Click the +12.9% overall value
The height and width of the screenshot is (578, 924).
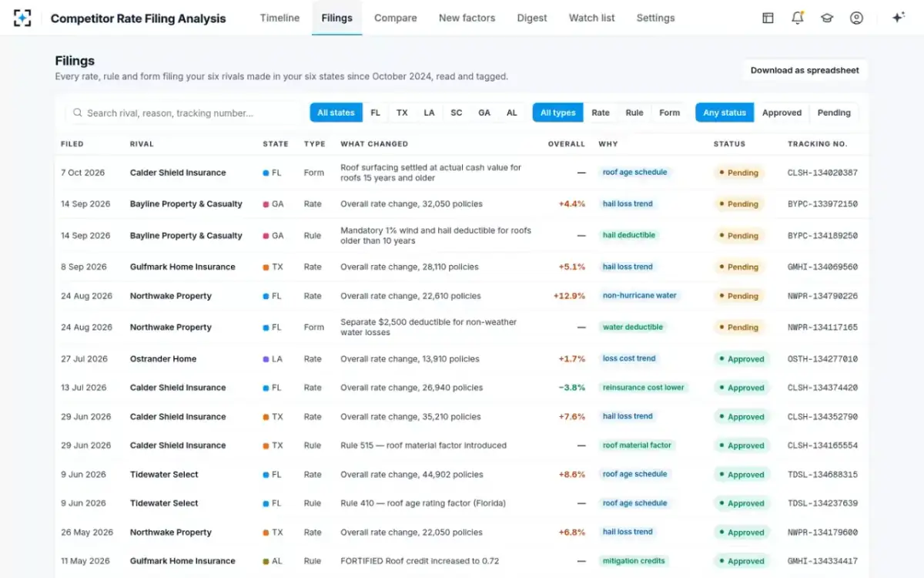click(x=569, y=296)
